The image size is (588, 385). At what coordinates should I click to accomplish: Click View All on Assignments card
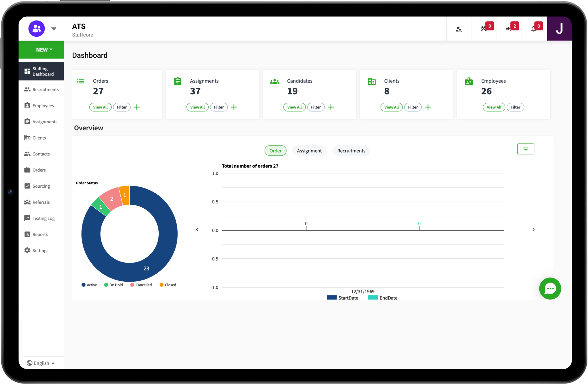coord(197,107)
